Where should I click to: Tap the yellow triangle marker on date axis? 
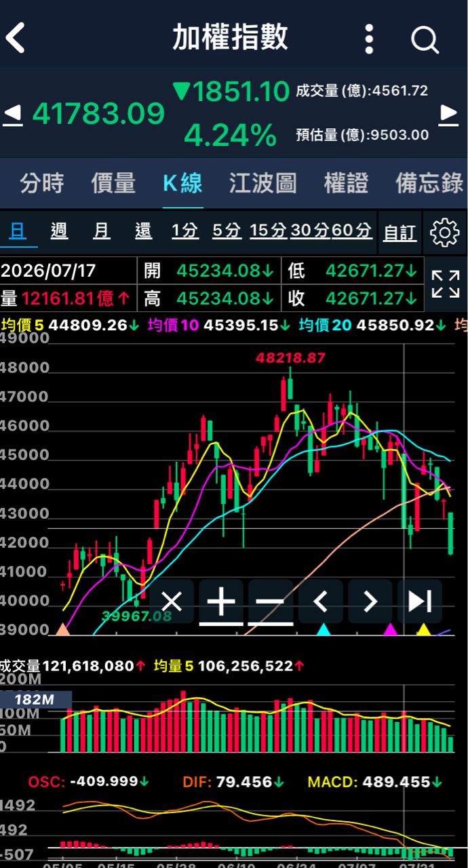[423, 630]
